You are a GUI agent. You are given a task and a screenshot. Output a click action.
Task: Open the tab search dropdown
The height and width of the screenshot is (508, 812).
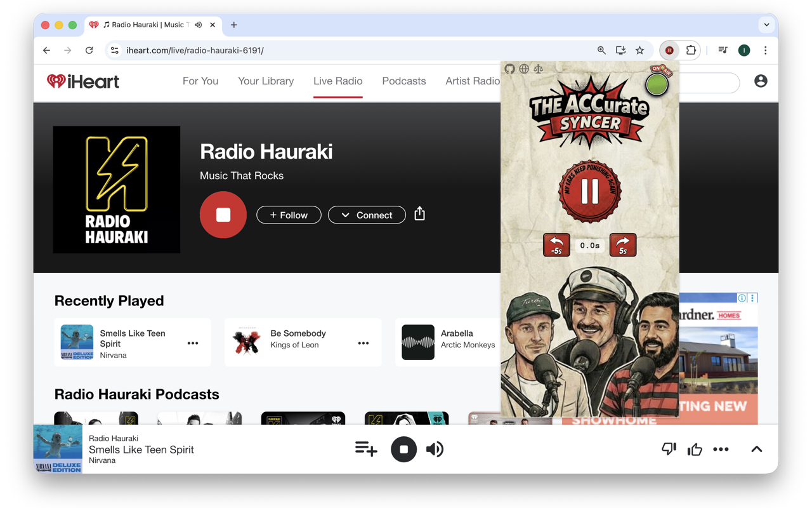point(766,25)
